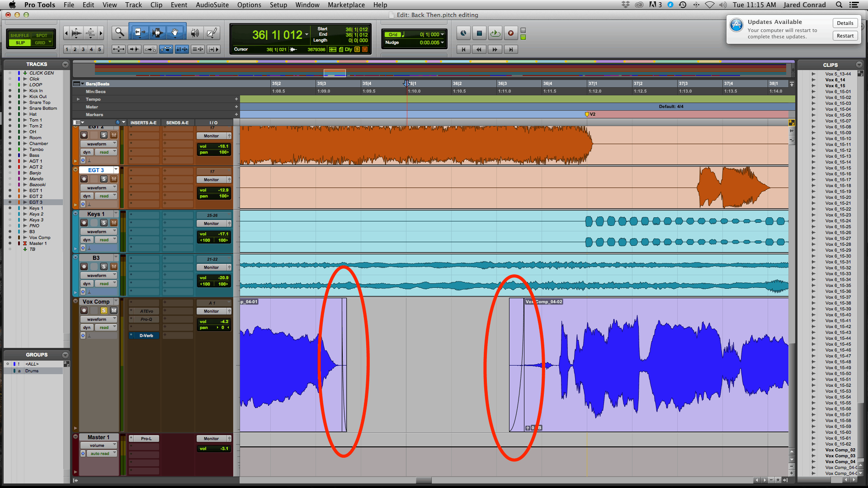Select the Pencil tool
Viewport: 868px width, 488px height.
point(211,33)
